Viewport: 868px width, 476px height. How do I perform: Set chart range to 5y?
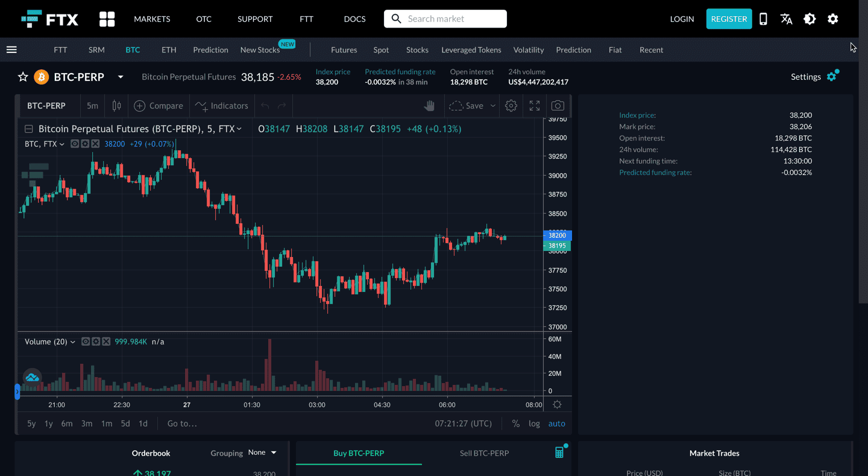click(x=31, y=424)
